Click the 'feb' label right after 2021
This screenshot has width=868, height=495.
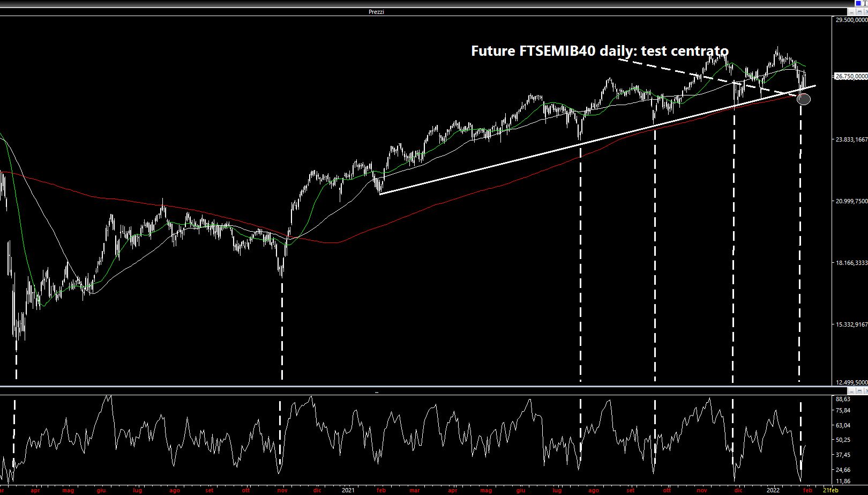click(x=381, y=490)
